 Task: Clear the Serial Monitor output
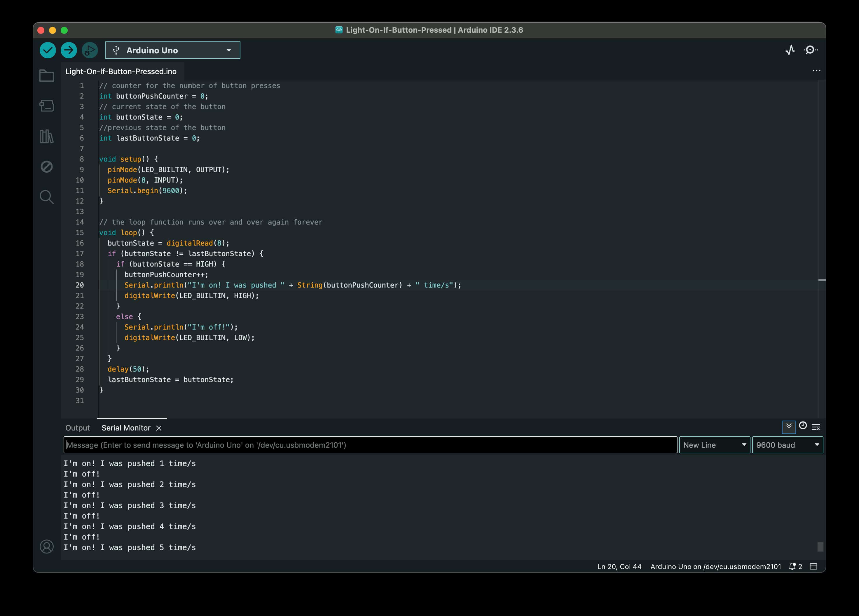(816, 427)
